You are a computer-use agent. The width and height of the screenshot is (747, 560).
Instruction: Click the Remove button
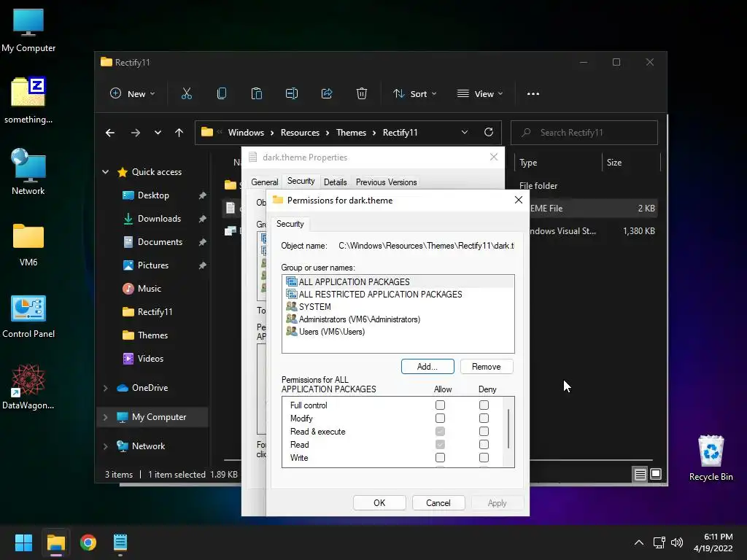tap(487, 367)
